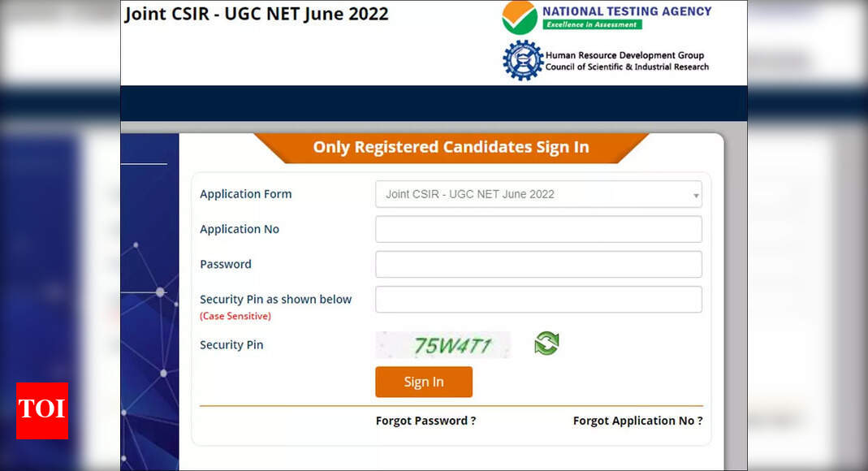Click the orange Sign In button
The image size is (868, 471).
(x=424, y=382)
